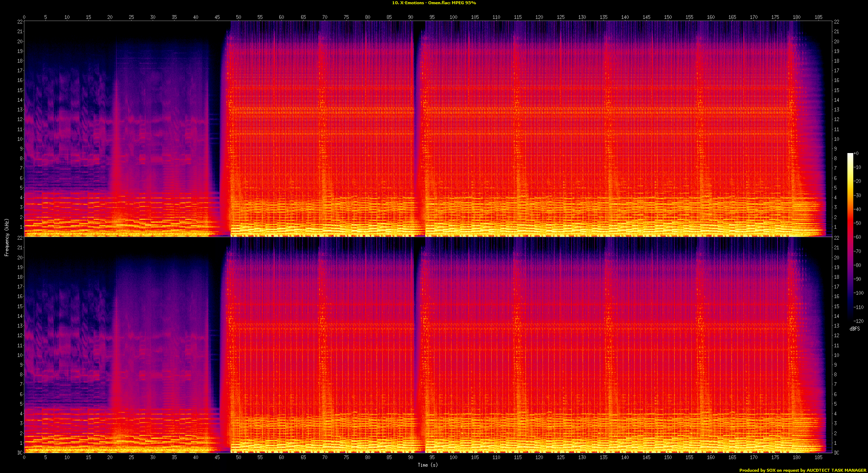
Task: Click the 'DC' label at bottom-left frequency axis
Action: (20, 453)
